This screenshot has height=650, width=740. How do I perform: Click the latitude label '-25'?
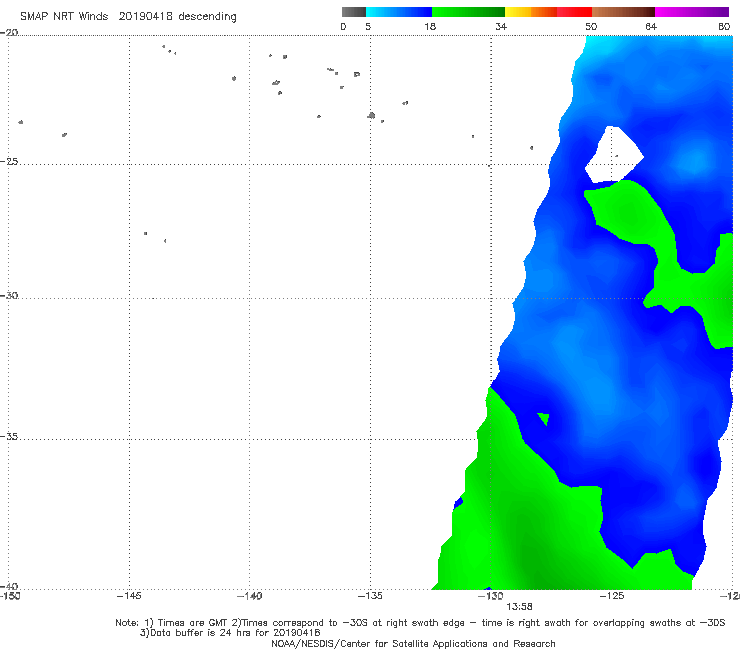click(x=9, y=161)
